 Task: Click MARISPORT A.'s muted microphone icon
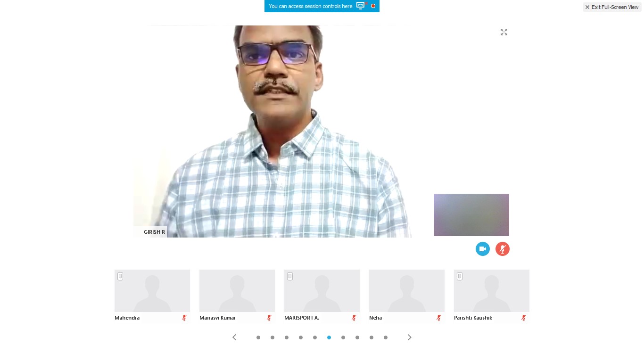[354, 318]
